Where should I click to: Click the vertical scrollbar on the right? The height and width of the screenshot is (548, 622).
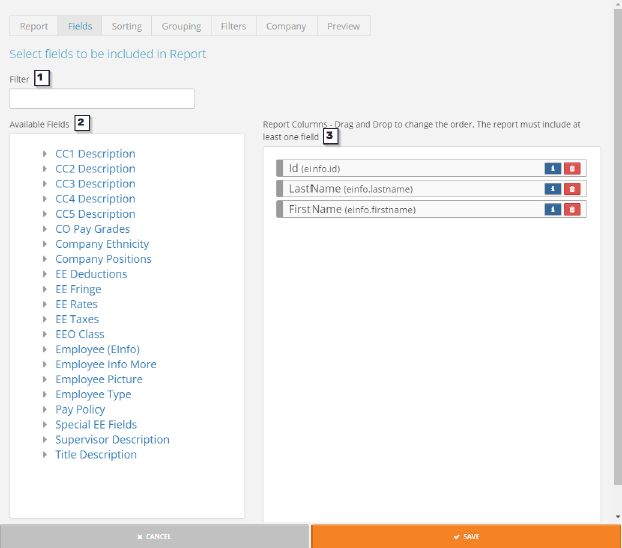click(x=617, y=250)
